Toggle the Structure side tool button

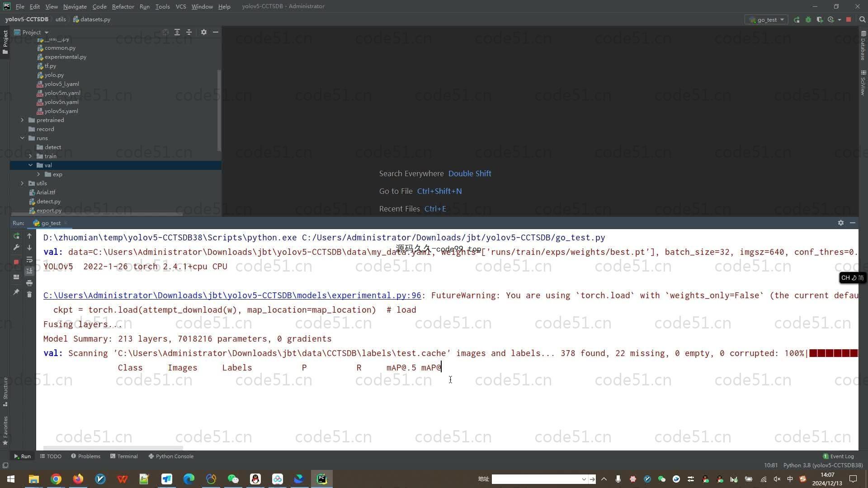click(x=5, y=392)
